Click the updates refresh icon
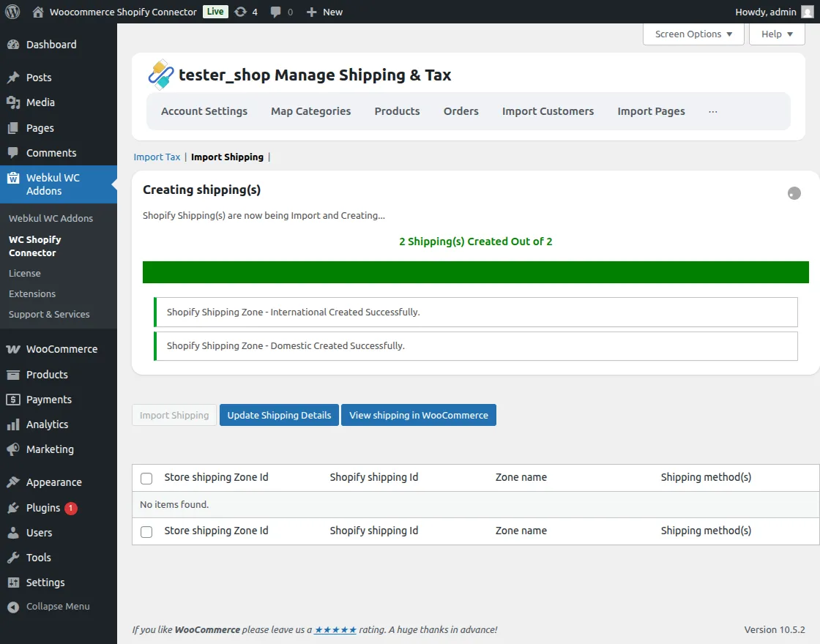The width and height of the screenshot is (820, 644). (x=240, y=12)
